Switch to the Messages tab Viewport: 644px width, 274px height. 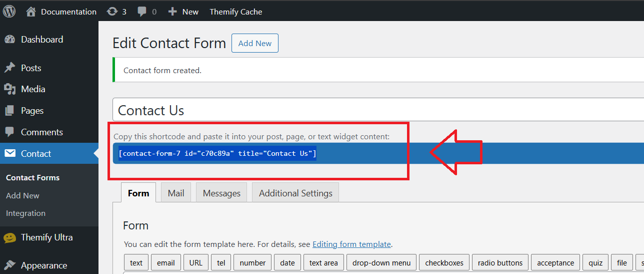click(221, 193)
